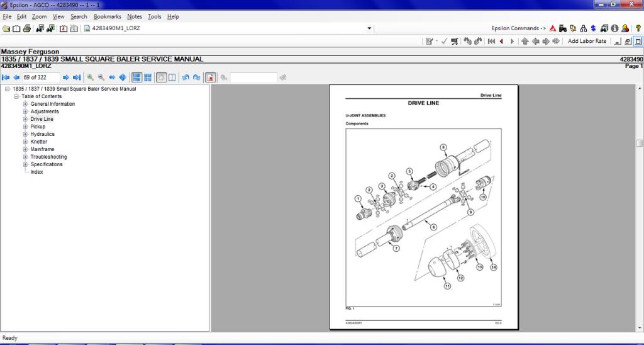Toggle the two-page book layout button
Image resolution: width=644 pixels, height=345 pixels.
172,77
